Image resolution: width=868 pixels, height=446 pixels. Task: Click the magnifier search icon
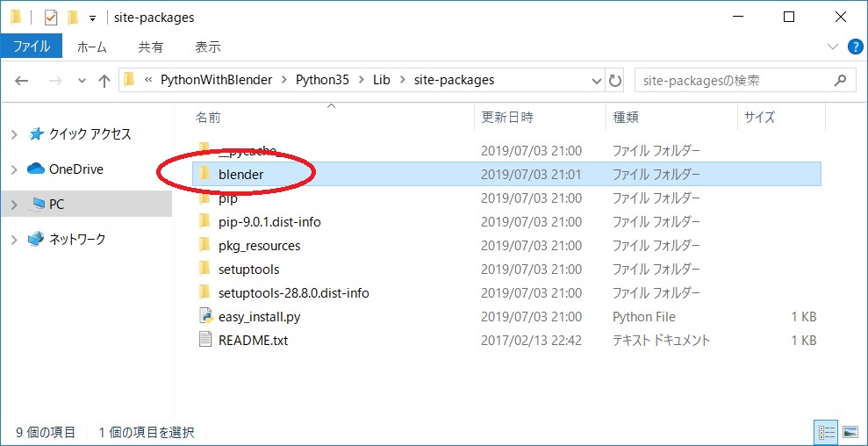coord(840,81)
